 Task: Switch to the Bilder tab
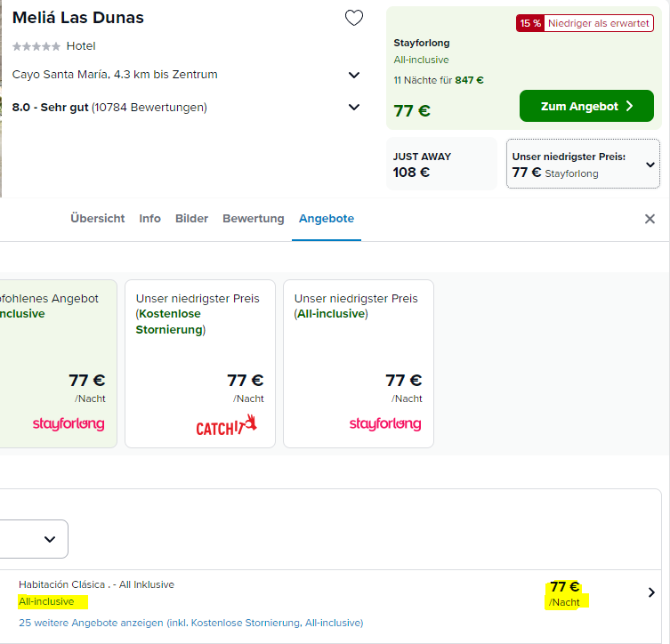click(191, 219)
